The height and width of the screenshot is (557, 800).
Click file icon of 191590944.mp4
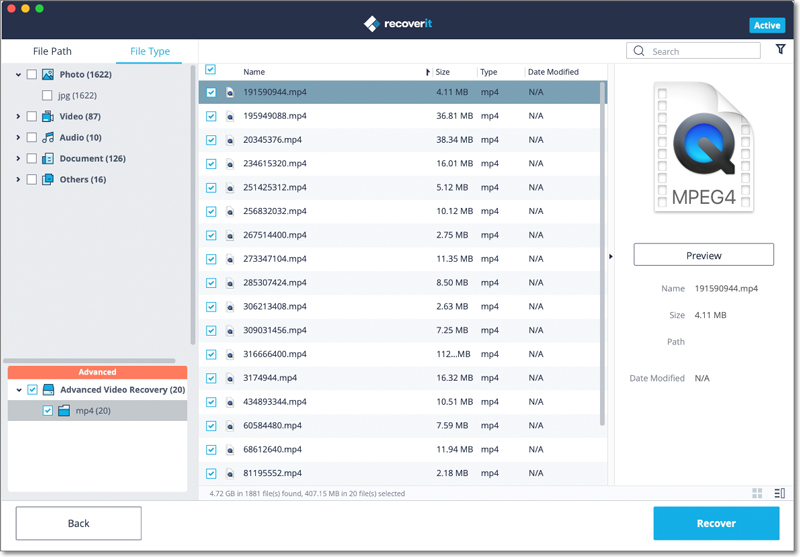point(230,92)
